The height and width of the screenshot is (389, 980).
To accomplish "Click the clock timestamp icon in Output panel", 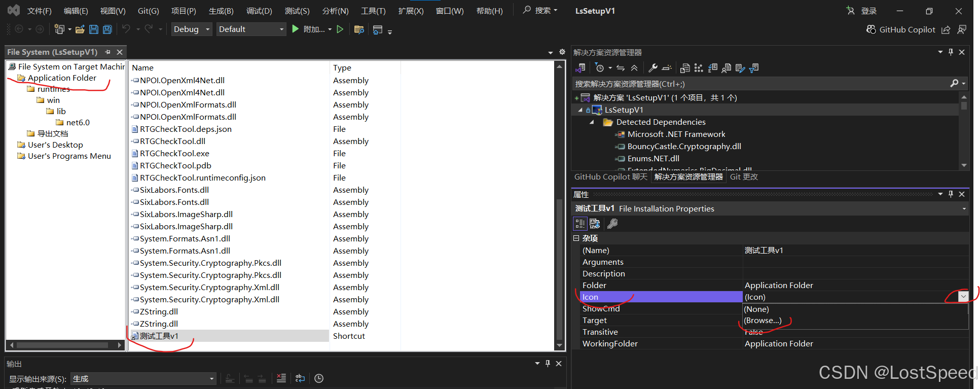I will 319,378.
